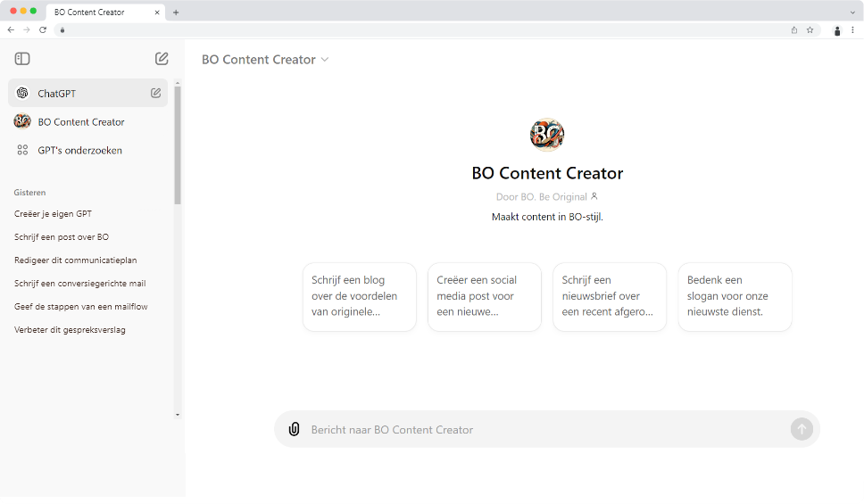Click the edit icon in the ChatGPT row
This screenshot has width=864, height=504.
156,93
